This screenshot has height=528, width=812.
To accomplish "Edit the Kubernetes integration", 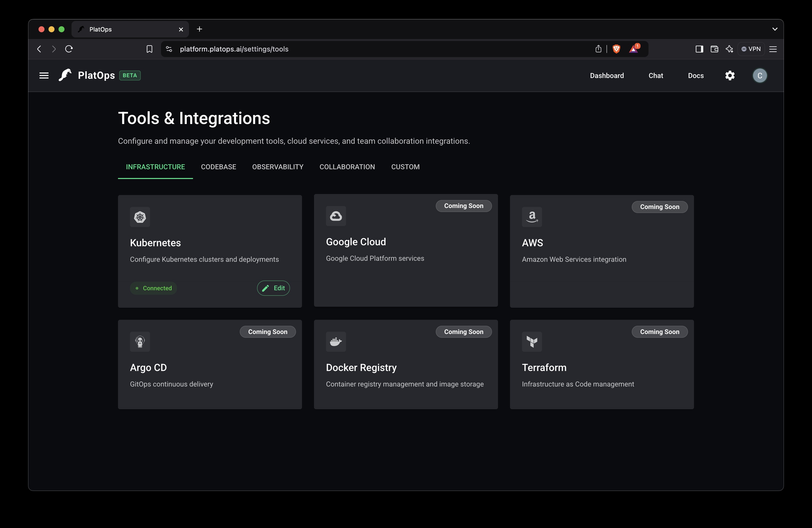I will pyautogui.click(x=273, y=288).
